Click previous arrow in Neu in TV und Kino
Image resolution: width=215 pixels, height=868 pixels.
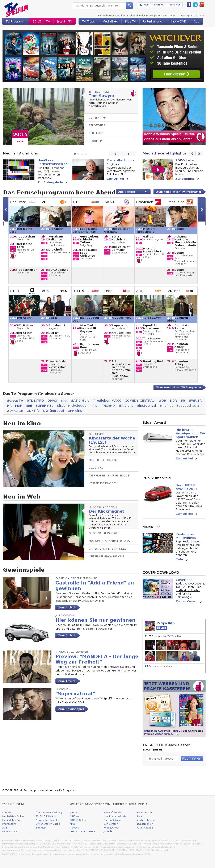point(115,154)
